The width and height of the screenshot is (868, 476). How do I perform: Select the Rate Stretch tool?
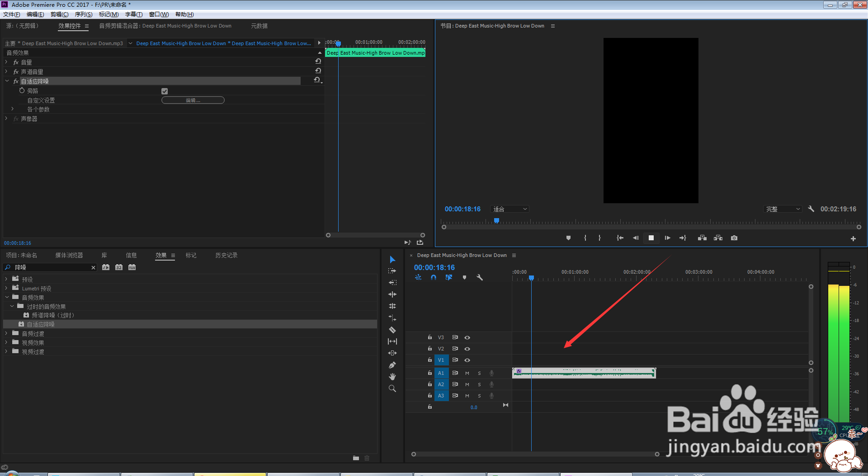392,318
